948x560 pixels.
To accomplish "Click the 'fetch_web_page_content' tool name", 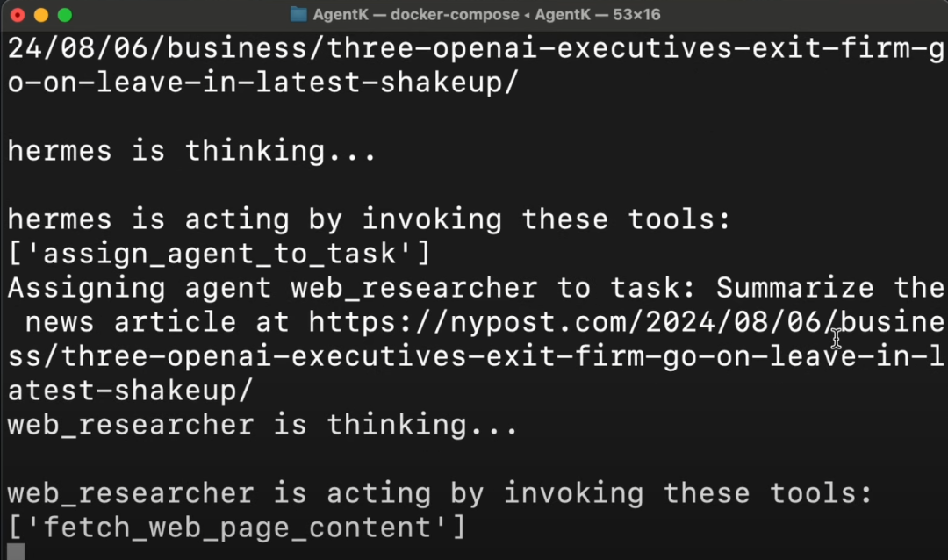I will point(236,528).
